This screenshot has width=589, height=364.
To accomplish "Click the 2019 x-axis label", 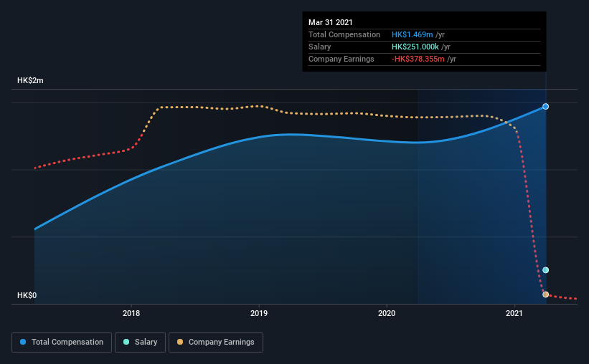I will click(x=259, y=313).
